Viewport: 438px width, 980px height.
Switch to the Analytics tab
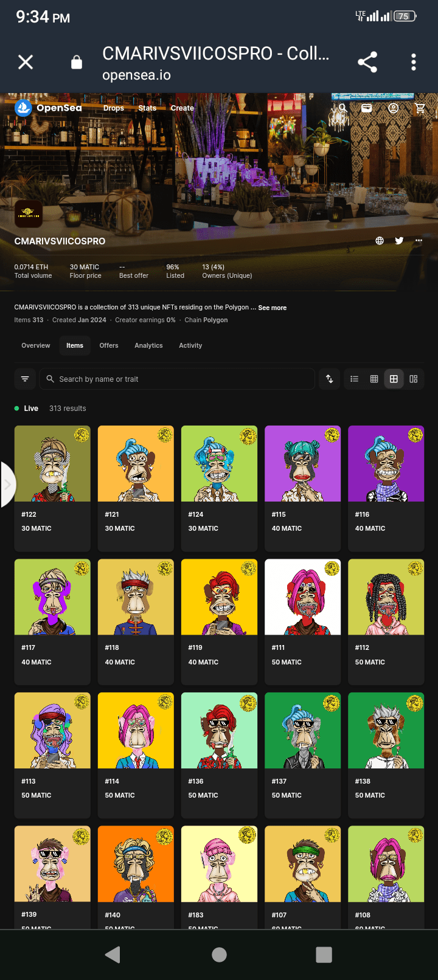149,345
